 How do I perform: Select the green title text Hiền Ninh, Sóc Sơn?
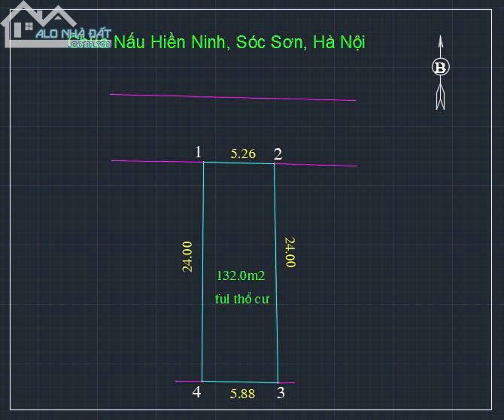239,41
